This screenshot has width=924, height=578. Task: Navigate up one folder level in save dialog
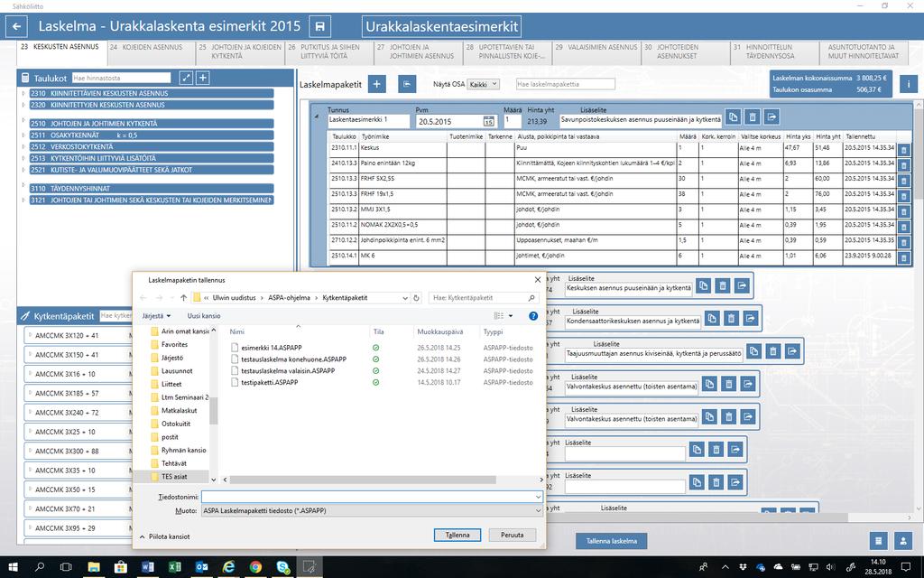(x=183, y=298)
